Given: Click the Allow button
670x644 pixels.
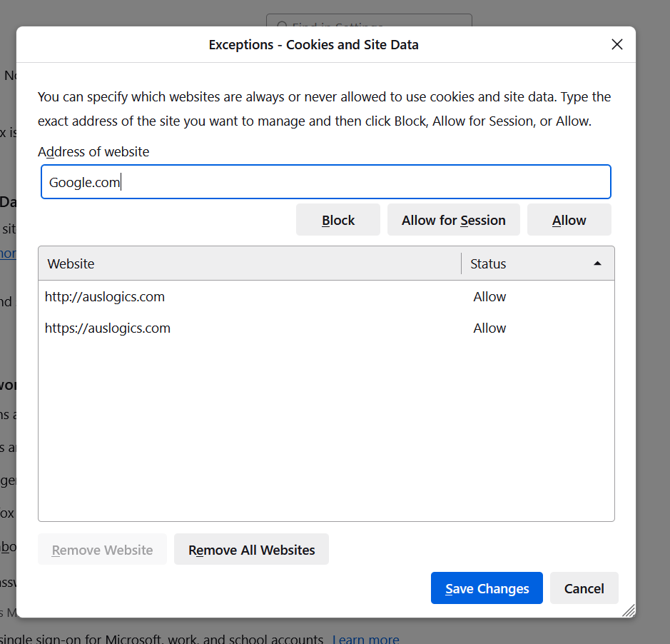Looking at the screenshot, I should tap(569, 220).
